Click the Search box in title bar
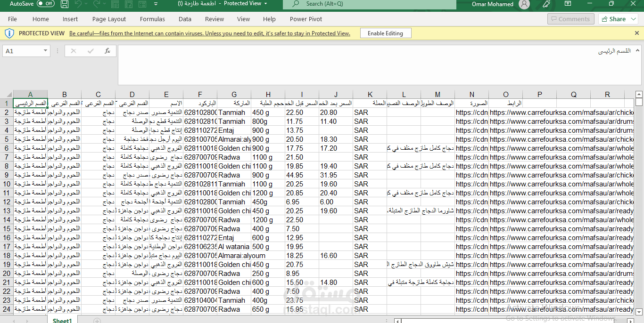Image resolution: width=644 pixels, height=323 pixels. click(370, 4)
